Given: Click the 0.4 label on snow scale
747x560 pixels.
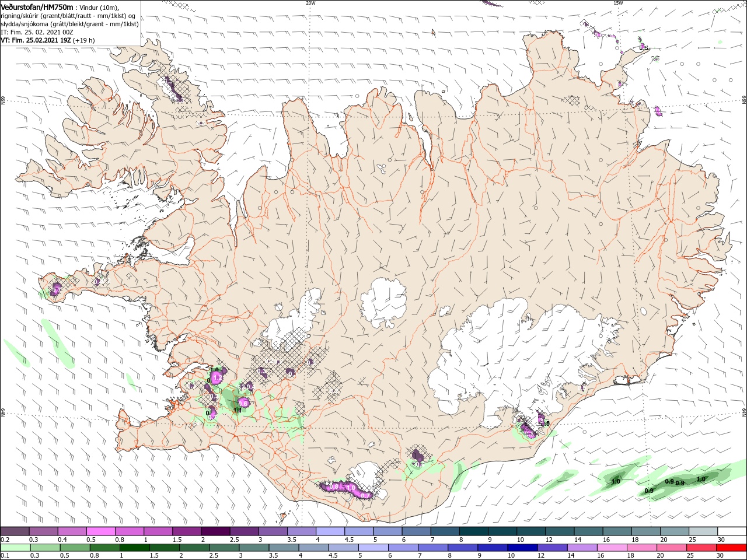Looking at the screenshot, I should (x=62, y=540).
